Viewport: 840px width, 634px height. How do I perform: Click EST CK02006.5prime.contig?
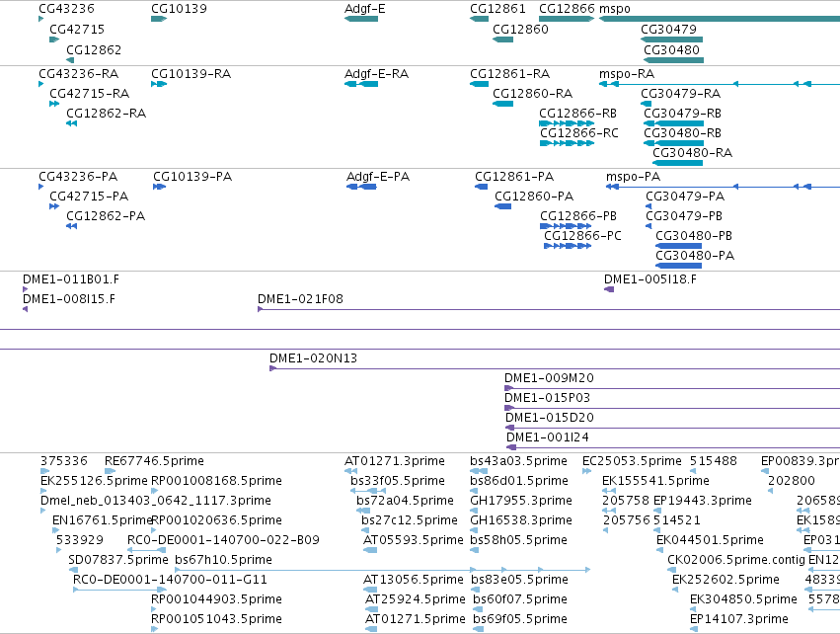736,560
